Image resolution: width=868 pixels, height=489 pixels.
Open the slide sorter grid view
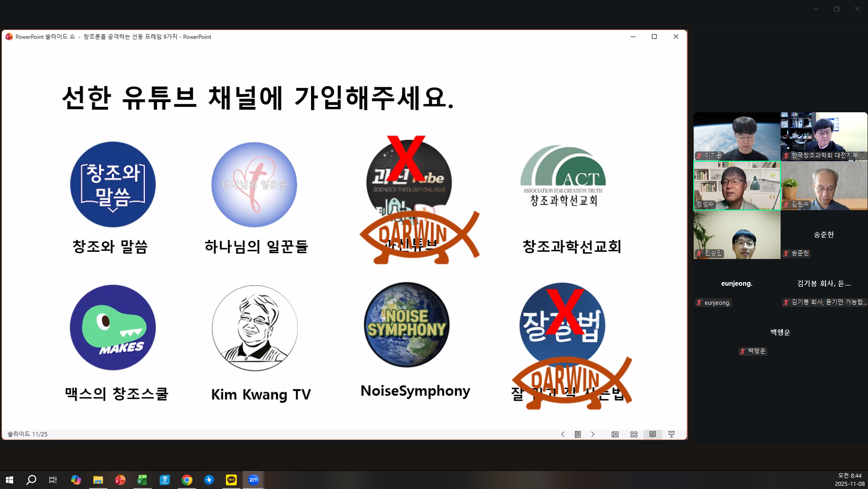pyautogui.click(x=633, y=434)
